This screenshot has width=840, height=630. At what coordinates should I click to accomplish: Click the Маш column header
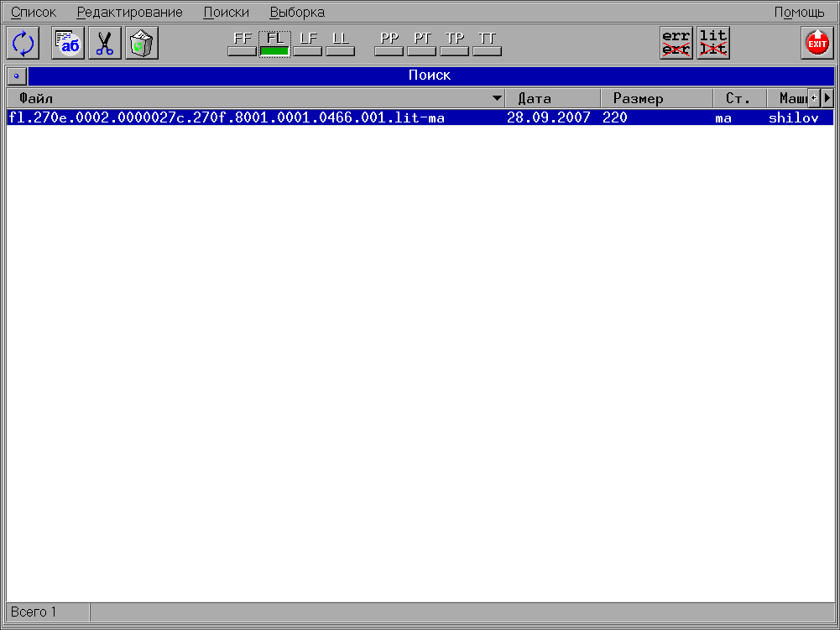(x=787, y=99)
